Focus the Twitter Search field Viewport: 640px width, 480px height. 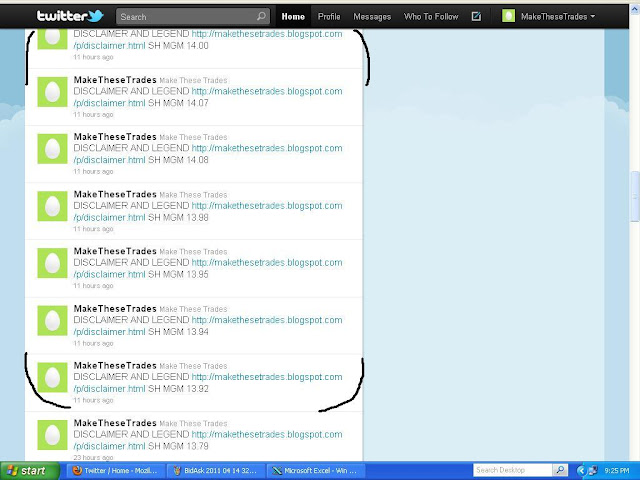[x=193, y=17]
